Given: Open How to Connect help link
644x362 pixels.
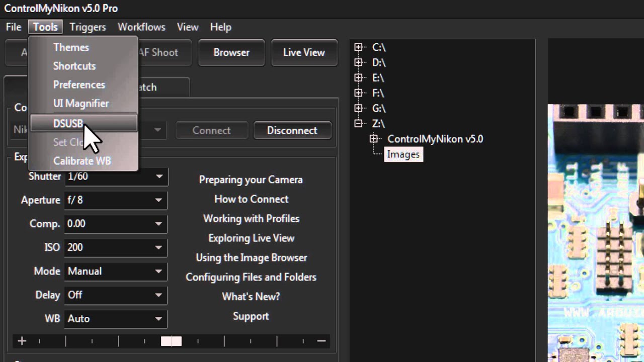Looking at the screenshot, I should point(251,199).
